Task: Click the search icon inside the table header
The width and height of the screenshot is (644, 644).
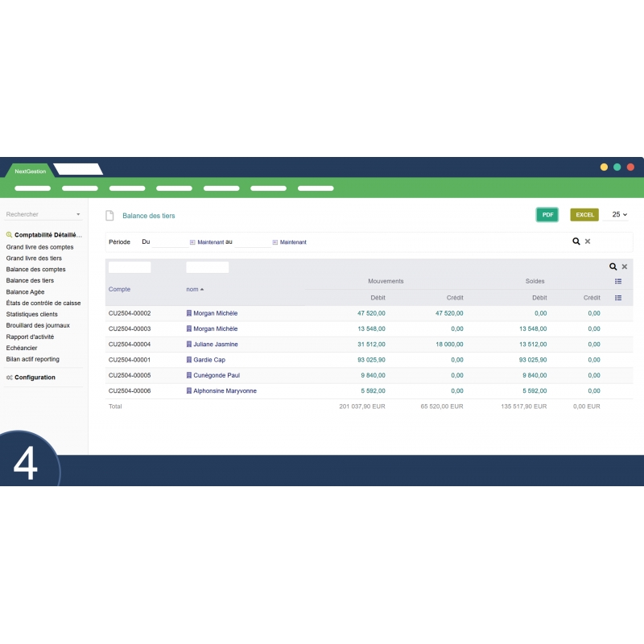Action: (x=613, y=266)
